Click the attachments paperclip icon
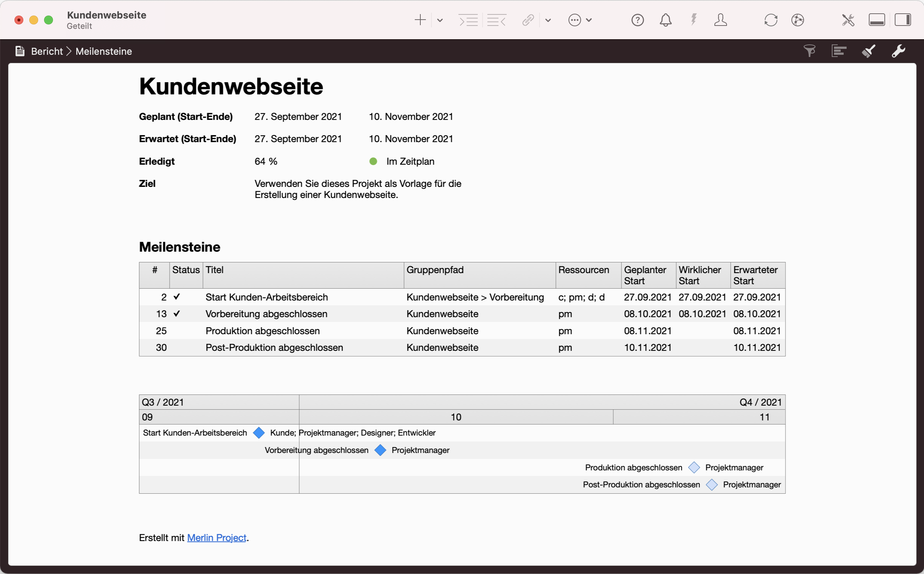The height and width of the screenshot is (574, 924). click(527, 20)
